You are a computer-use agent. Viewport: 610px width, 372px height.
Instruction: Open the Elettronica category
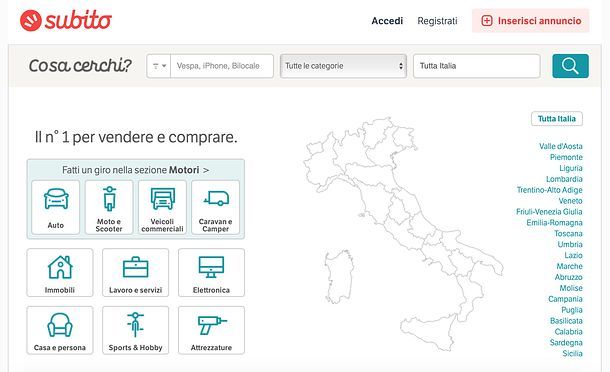click(211, 273)
